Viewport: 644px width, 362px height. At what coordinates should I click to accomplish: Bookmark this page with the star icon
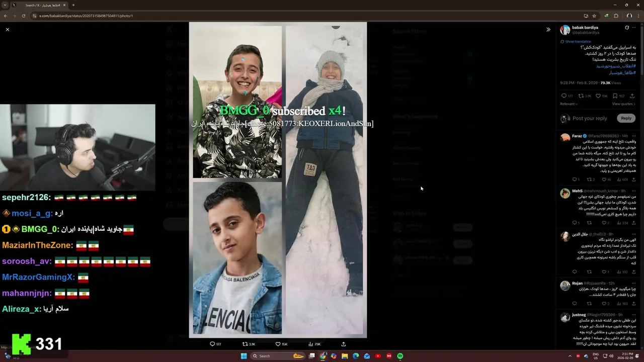coord(594,16)
